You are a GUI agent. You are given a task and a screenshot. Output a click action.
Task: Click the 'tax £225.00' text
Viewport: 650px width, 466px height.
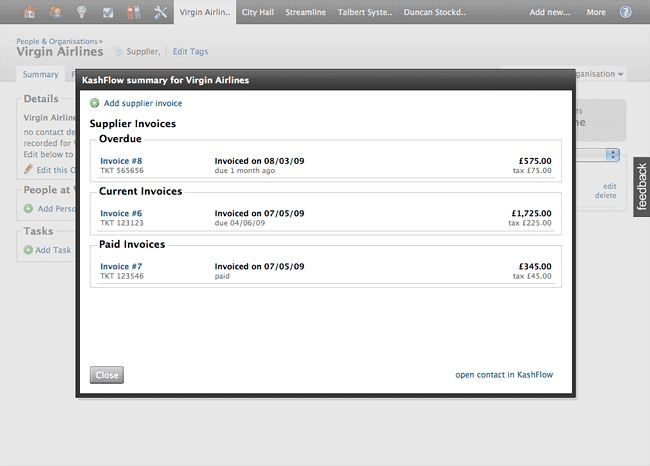[530, 223]
